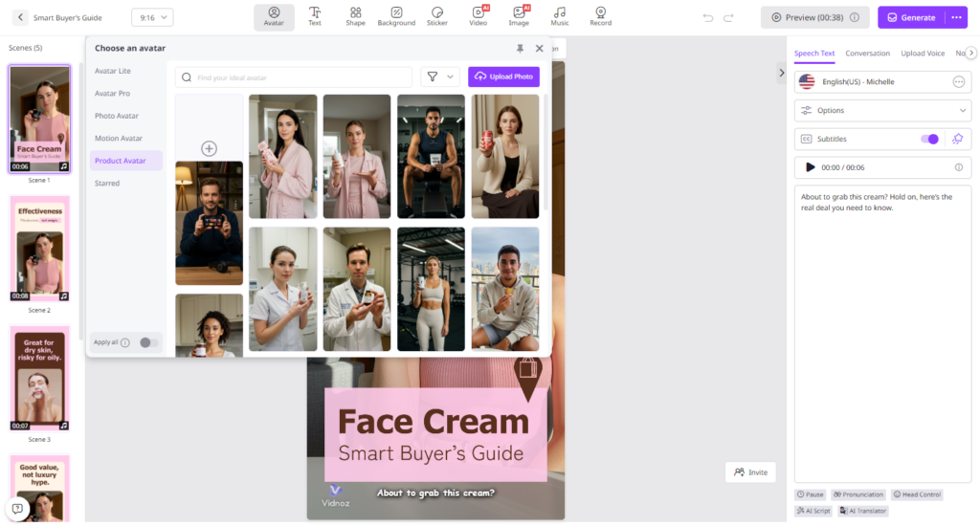Open the Sticker tool
Viewport: 980px width, 526px height.
click(436, 17)
